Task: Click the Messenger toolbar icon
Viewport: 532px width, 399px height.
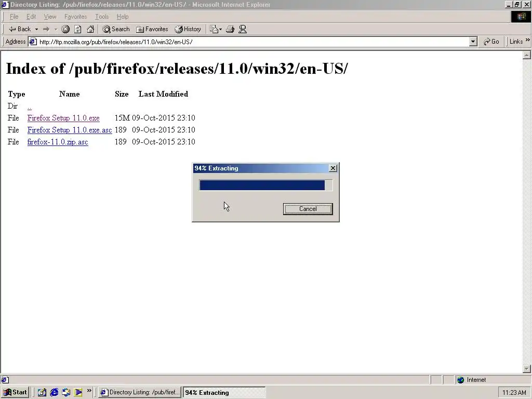Action: coord(243,29)
